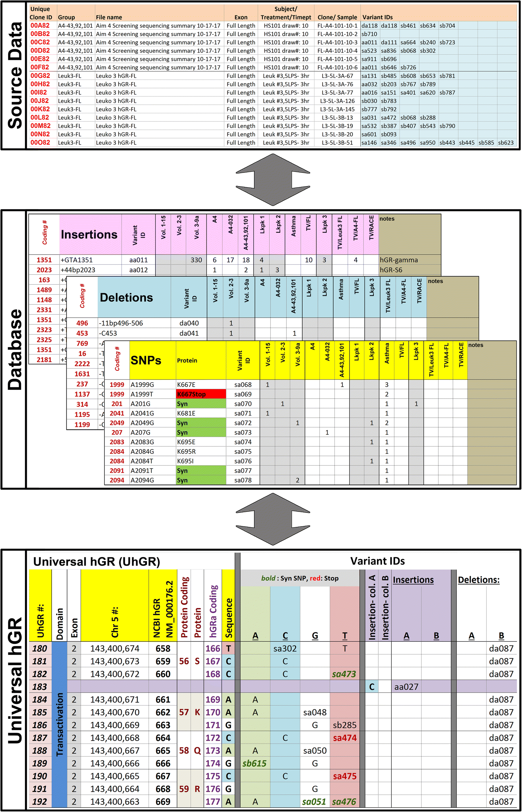Click green Syn cell in the A201G row
This screenshot has height=812, width=522.
click(201, 404)
